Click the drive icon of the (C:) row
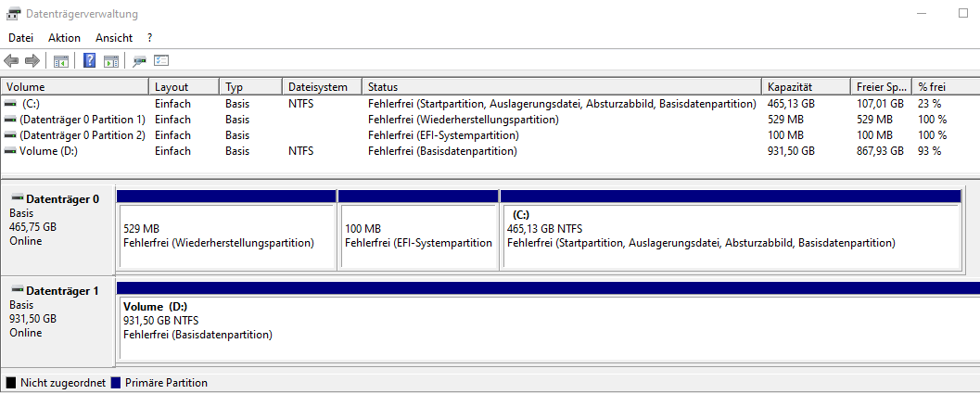980x394 pixels. point(10,103)
